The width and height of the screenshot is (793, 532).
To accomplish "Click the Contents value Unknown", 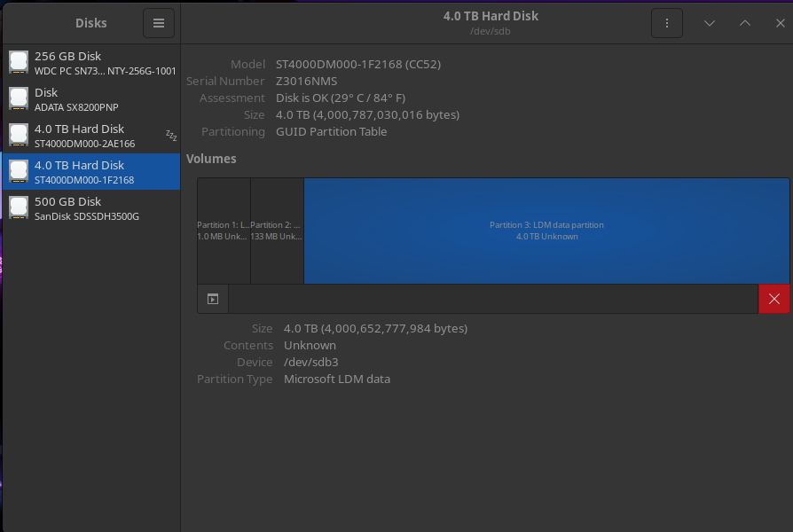I will pos(310,346).
